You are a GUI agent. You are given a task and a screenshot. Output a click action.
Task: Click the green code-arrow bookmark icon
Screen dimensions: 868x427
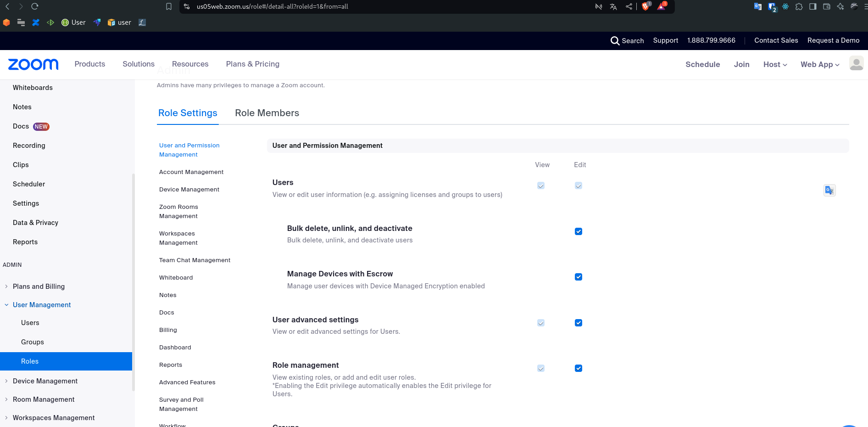50,22
